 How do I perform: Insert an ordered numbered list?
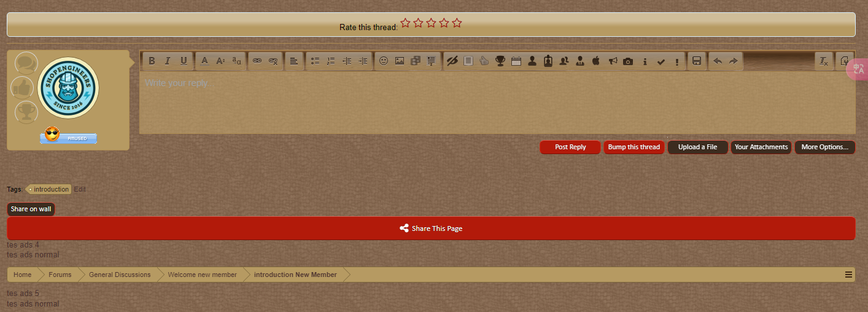pyautogui.click(x=331, y=61)
